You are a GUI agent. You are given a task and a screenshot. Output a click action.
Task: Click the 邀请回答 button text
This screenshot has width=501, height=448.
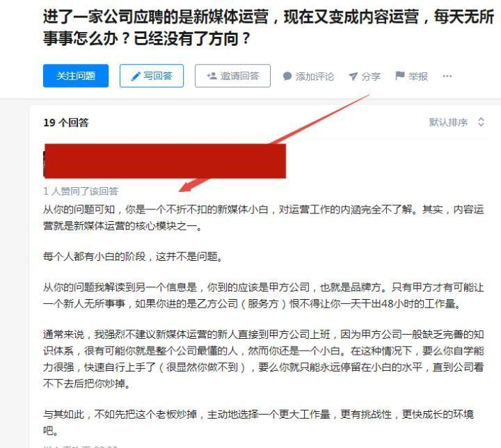point(239,76)
